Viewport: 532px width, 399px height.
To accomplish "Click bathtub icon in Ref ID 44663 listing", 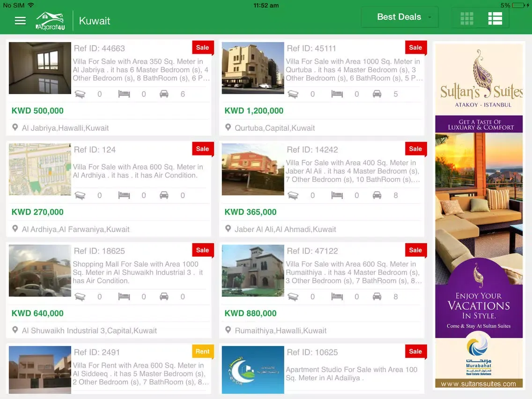I will point(80,94).
